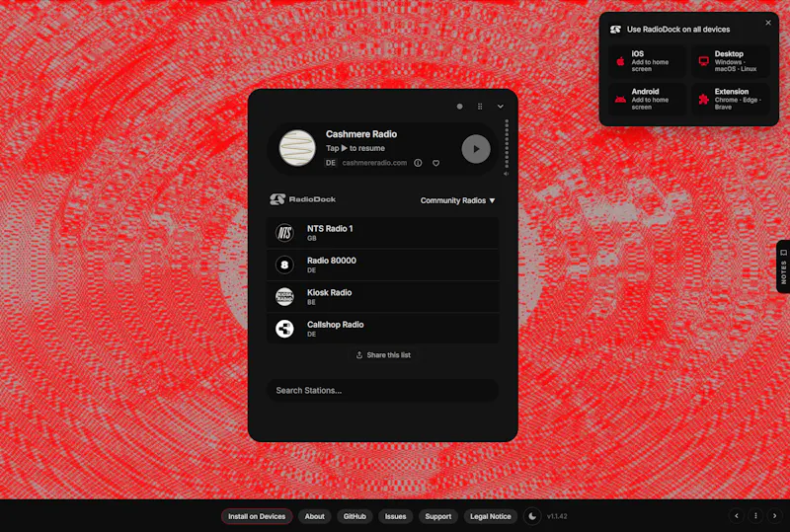Select Radio 80000 station
The width and height of the screenshot is (790, 532).
383,265
